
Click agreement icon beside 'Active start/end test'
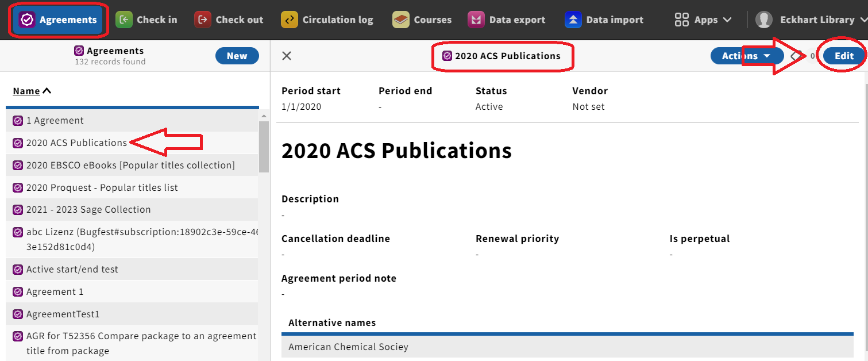(18, 269)
